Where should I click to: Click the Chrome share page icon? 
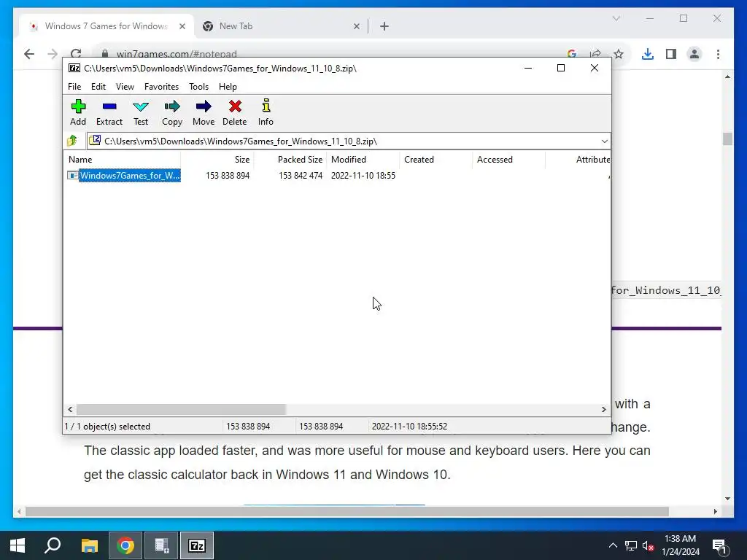[x=595, y=54]
